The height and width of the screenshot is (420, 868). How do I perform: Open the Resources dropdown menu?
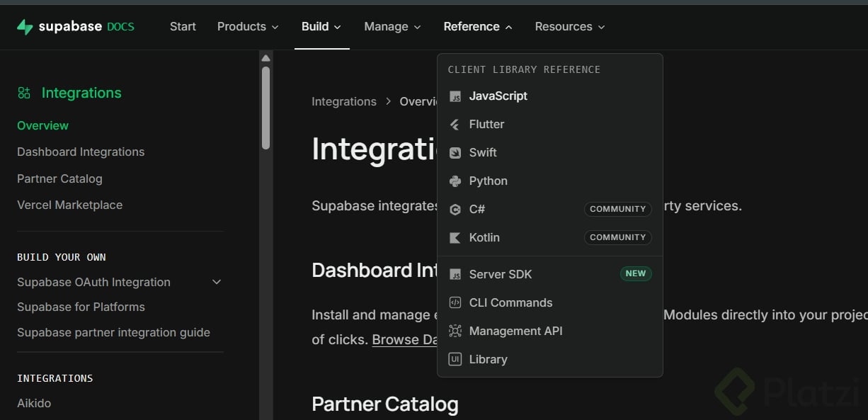(x=570, y=26)
